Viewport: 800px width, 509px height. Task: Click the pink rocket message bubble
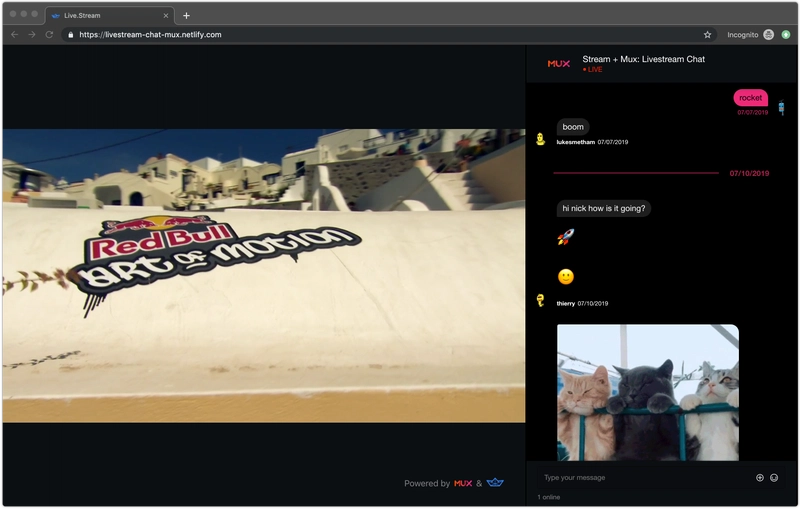point(751,98)
